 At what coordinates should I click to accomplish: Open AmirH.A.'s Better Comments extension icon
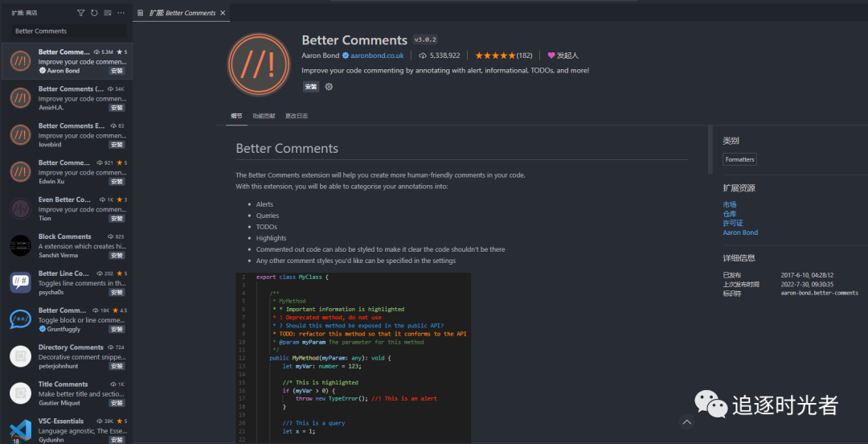click(x=20, y=98)
